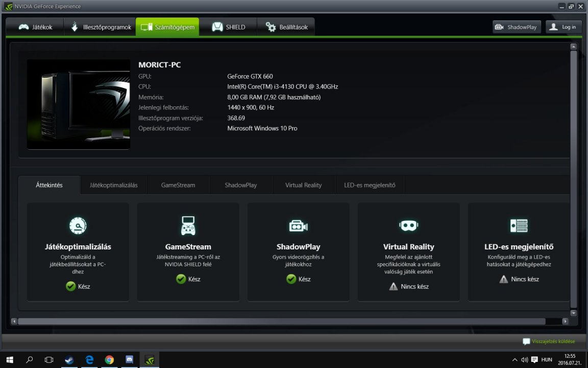Click the HUN language indicator
This screenshot has width=588, height=368.
[547, 360]
